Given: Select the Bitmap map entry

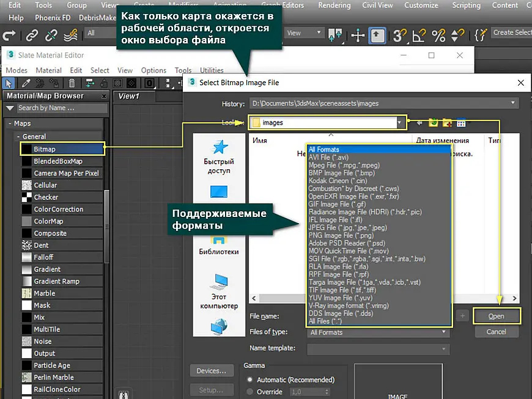Looking at the screenshot, I should click(62, 149).
